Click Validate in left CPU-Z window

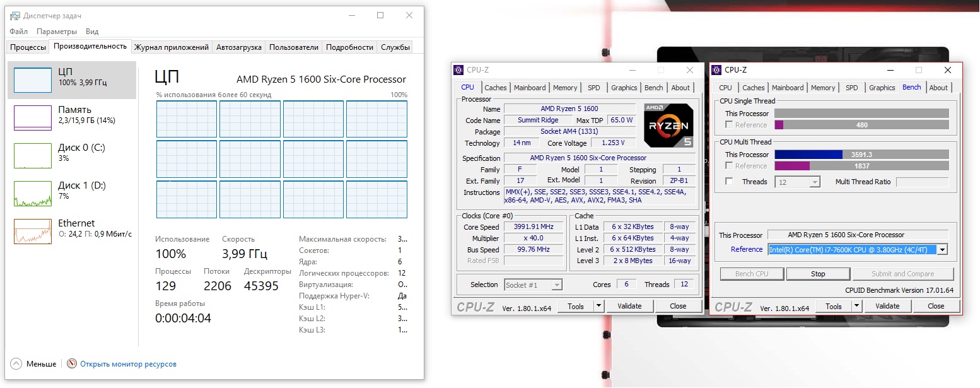coord(630,306)
